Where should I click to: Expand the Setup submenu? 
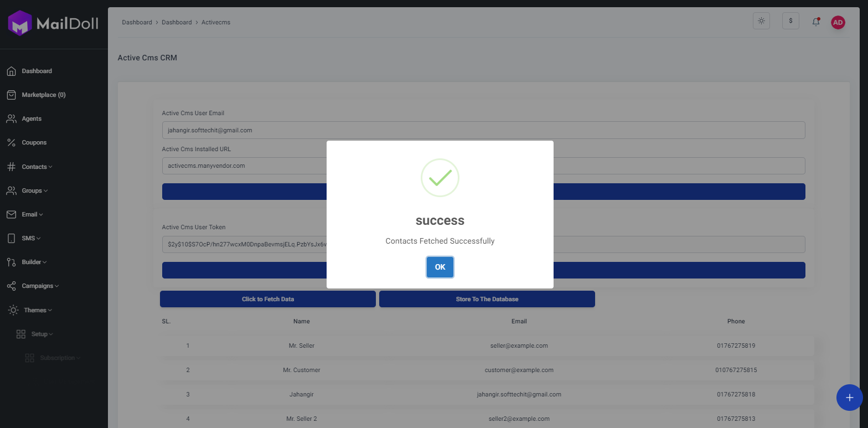(x=43, y=334)
